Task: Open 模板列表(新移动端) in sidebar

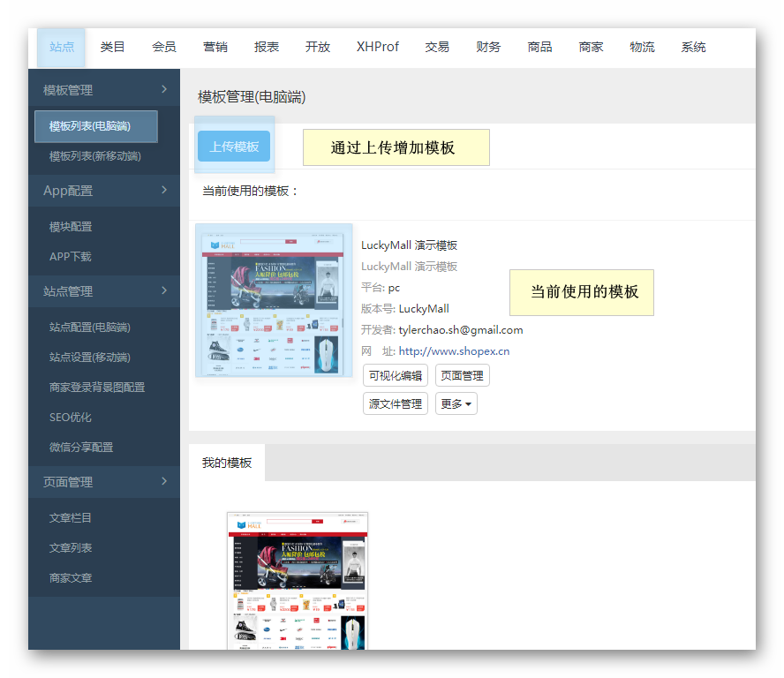Action: (x=95, y=156)
